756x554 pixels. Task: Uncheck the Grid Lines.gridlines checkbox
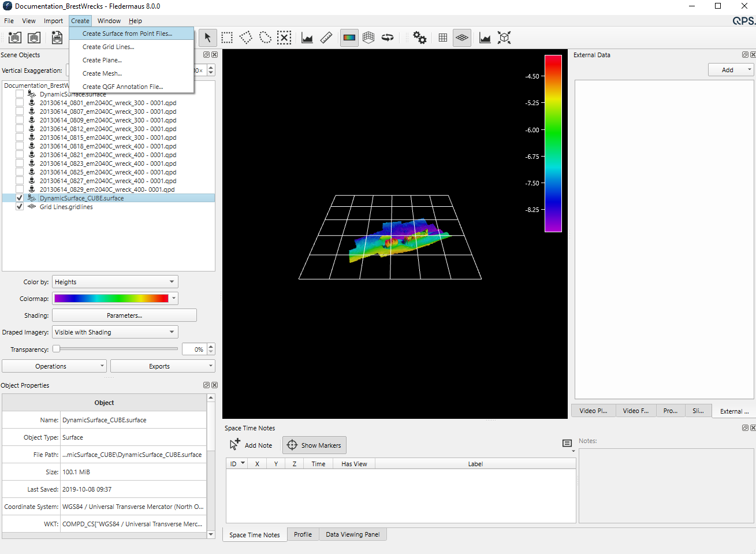(20, 207)
